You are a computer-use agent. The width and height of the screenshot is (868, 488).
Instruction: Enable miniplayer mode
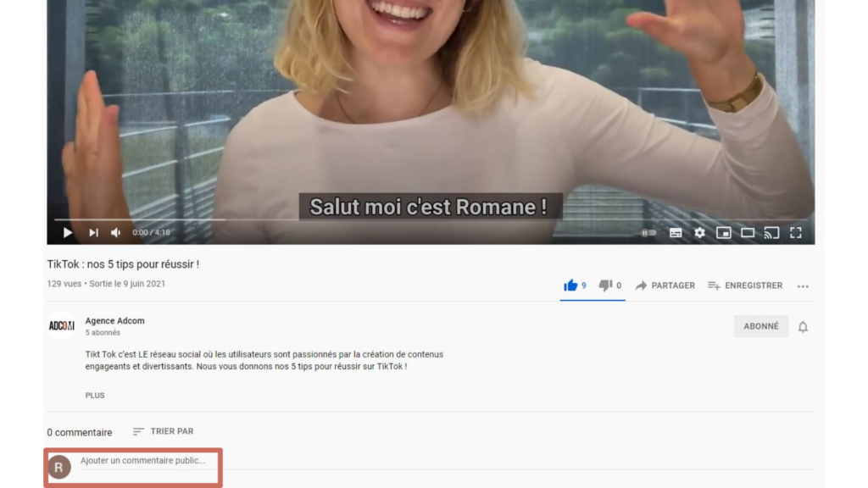pyautogui.click(x=724, y=233)
